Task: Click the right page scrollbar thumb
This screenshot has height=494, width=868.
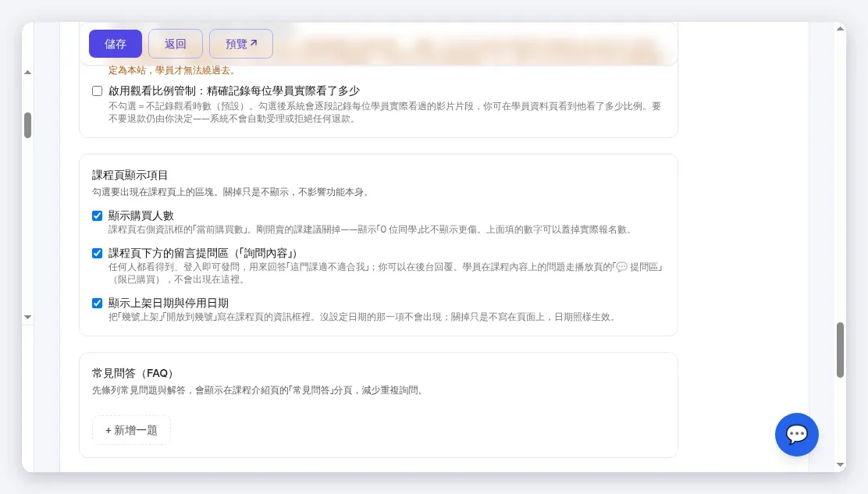Action: click(x=841, y=350)
